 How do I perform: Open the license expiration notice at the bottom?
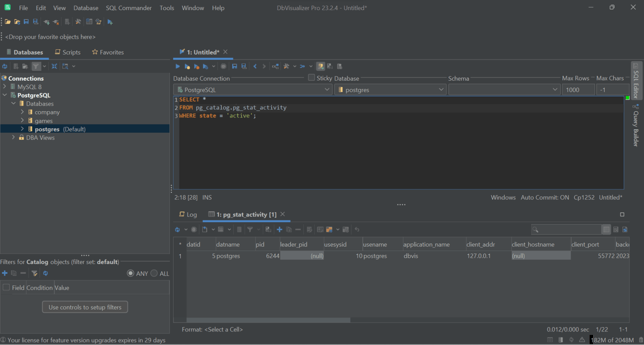click(84, 340)
